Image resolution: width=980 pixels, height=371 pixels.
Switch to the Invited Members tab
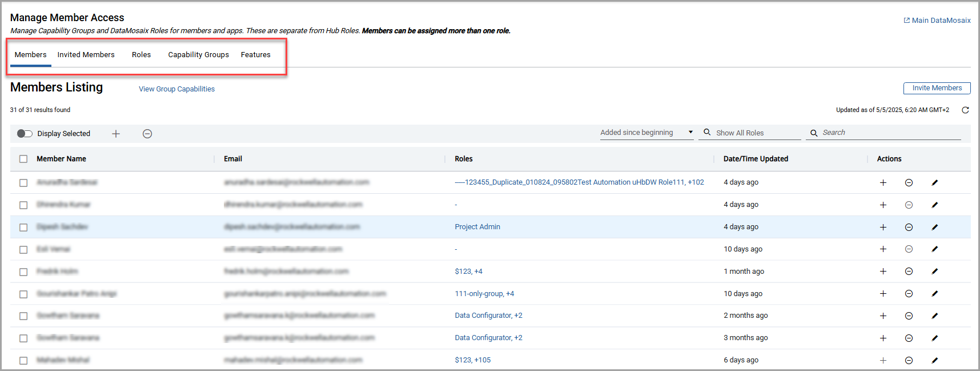pos(86,55)
